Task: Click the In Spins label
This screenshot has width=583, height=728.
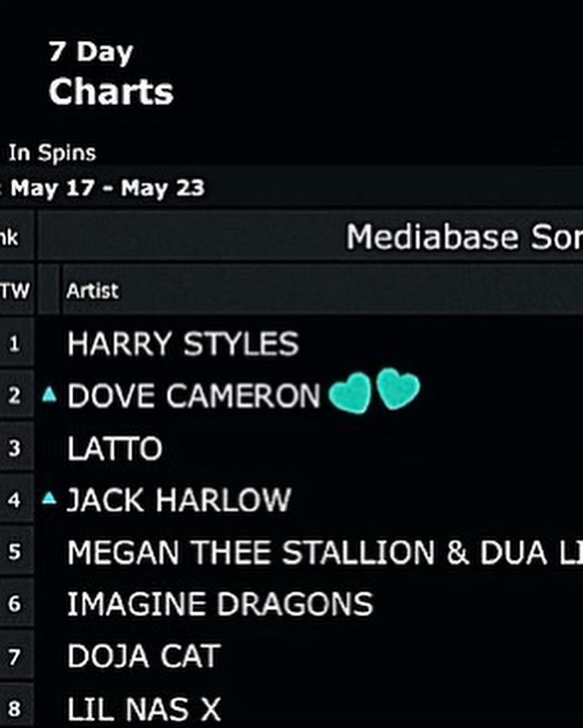Action: [x=52, y=152]
